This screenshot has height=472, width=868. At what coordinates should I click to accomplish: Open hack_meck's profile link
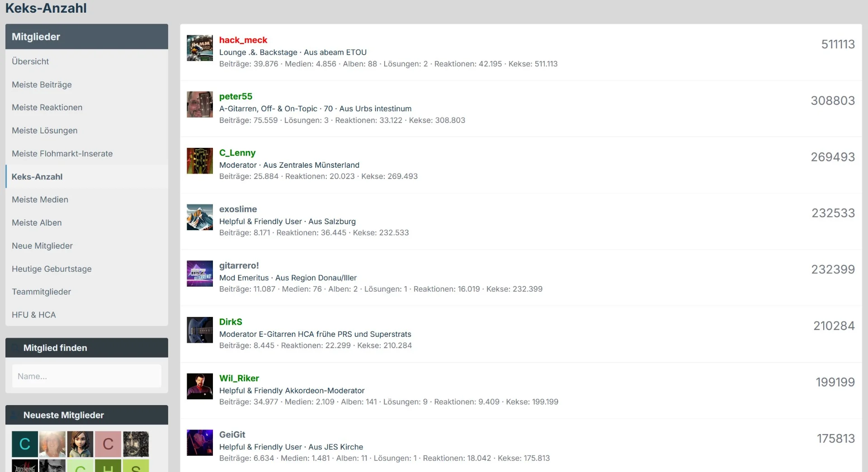pos(243,40)
